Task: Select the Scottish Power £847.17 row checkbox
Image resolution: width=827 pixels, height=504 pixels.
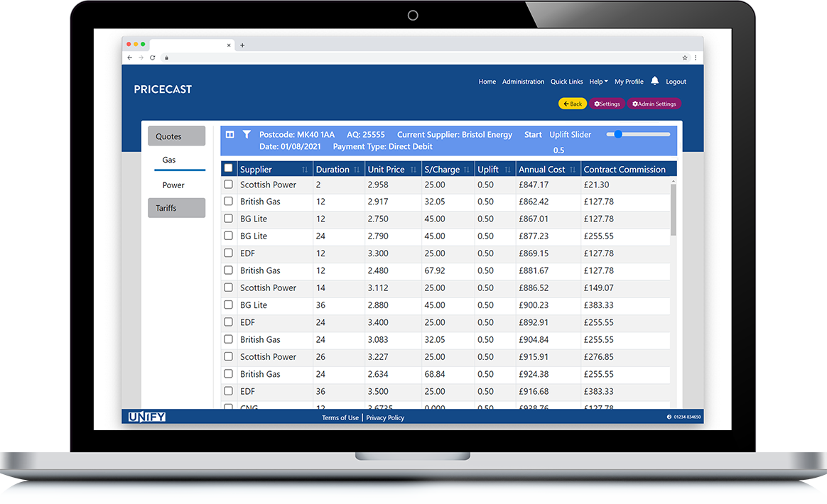Action: pyautogui.click(x=228, y=185)
